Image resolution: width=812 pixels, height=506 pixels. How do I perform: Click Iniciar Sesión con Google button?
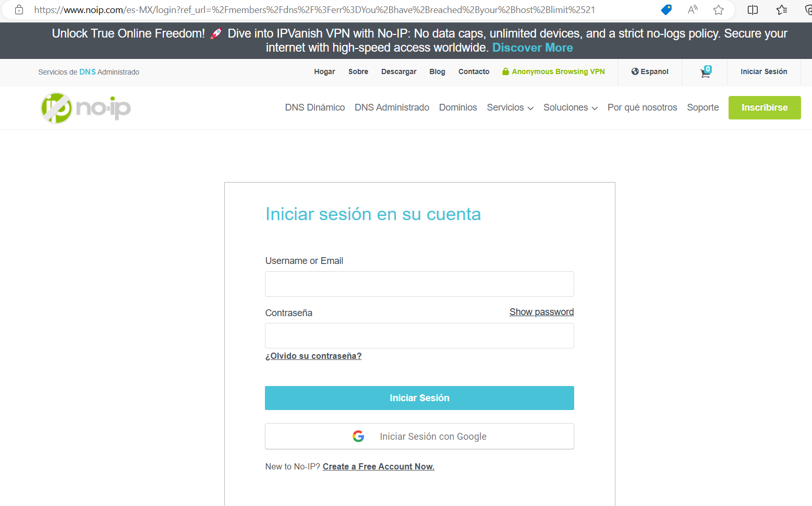(419, 436)
